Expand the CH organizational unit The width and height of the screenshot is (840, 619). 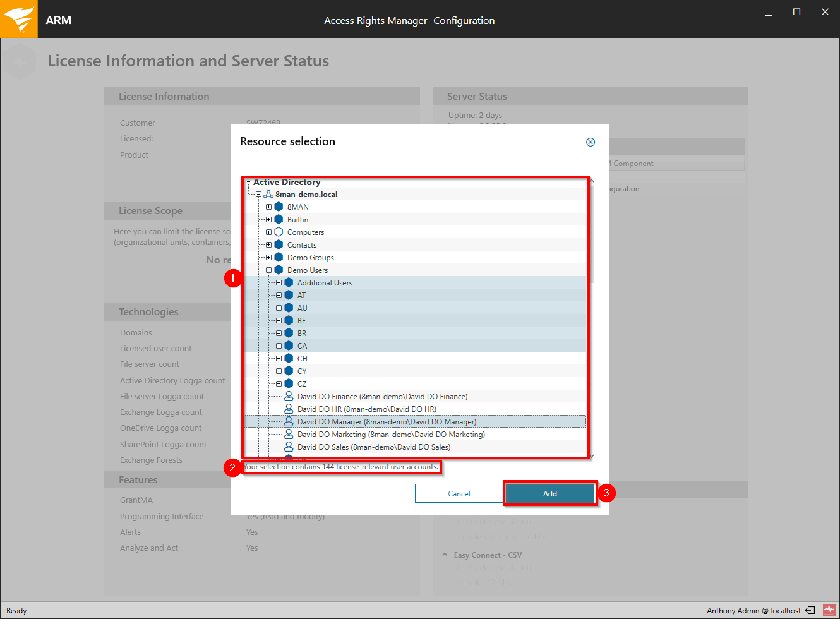pyautogui.click(x=279, y=359)
